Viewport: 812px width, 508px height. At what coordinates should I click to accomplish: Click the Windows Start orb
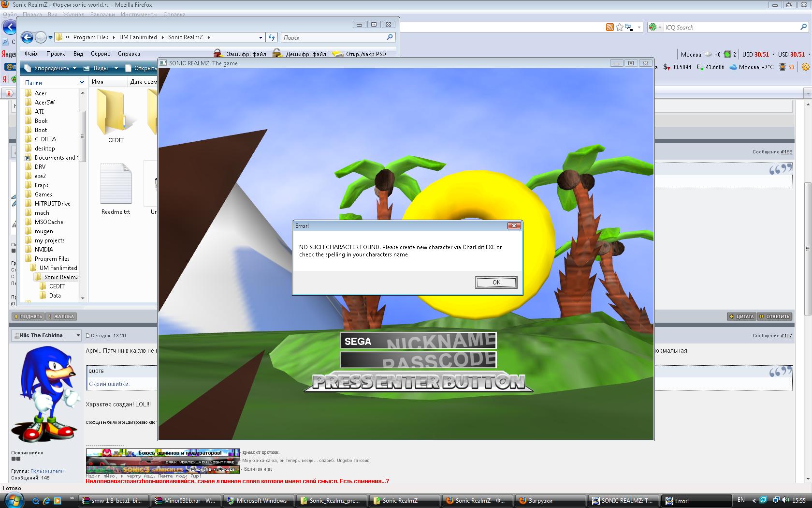(14, 500)
